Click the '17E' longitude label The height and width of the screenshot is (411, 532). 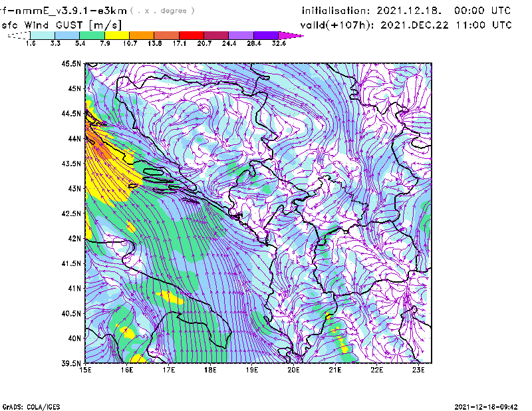click(169, 370)
